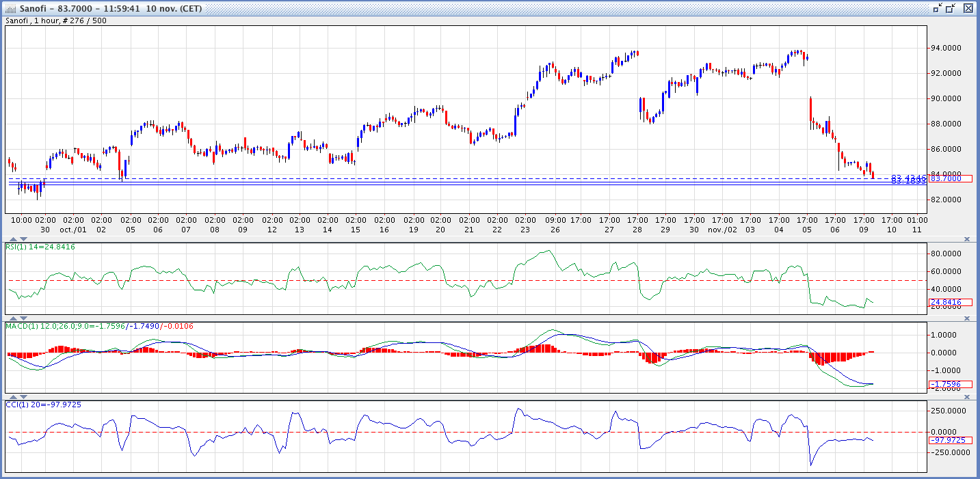This screenshot has width=980, height=479.
Task: Maximize the Sanofi chart window
Action: click(951, 8)
